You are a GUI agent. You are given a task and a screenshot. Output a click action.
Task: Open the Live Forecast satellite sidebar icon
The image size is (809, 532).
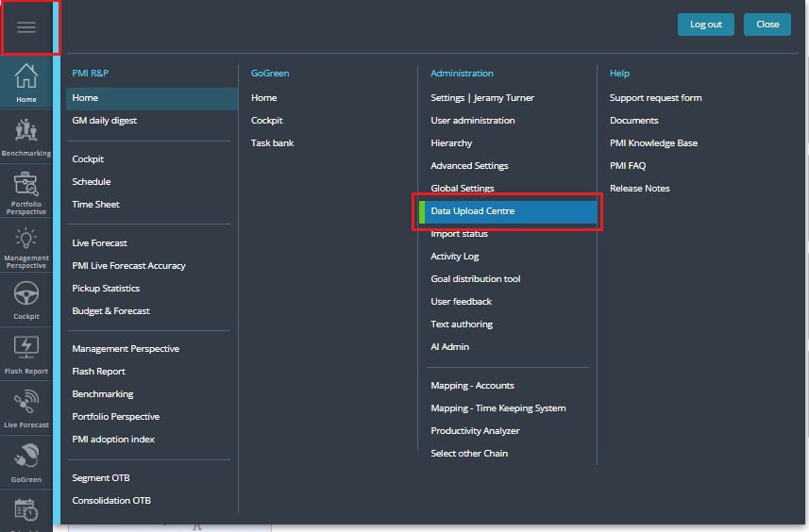[x=26, y=409]
